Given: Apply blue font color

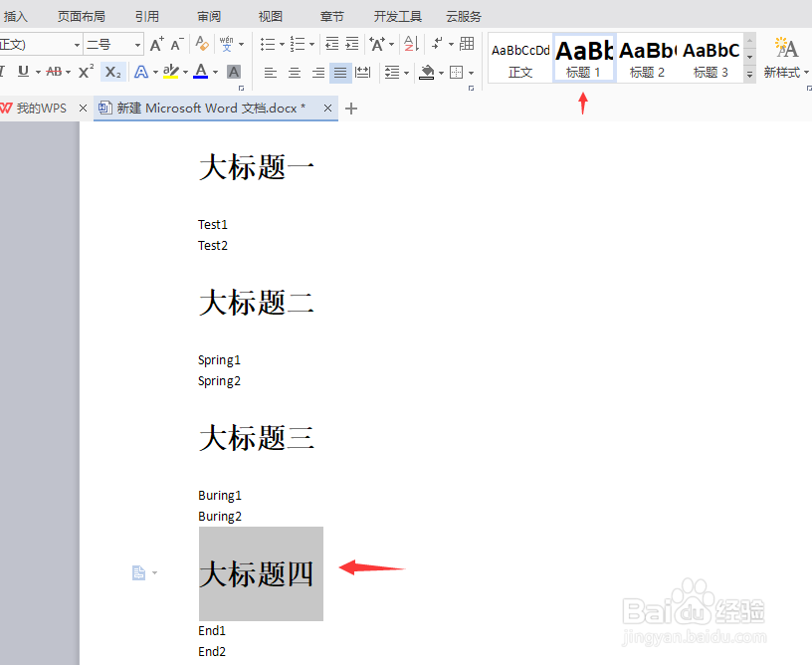Looking at the screenshot, I should click(201, 72).
